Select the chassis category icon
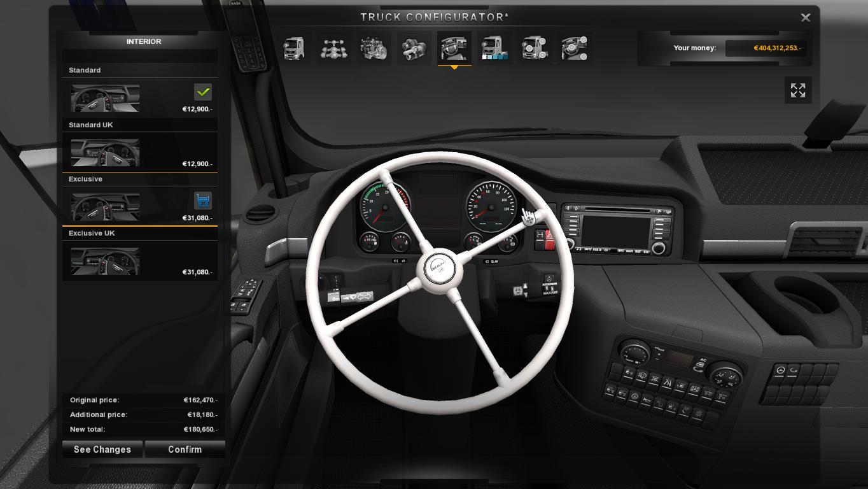The image size is (868, 489). pyautogui.click(x=334, y=48)
